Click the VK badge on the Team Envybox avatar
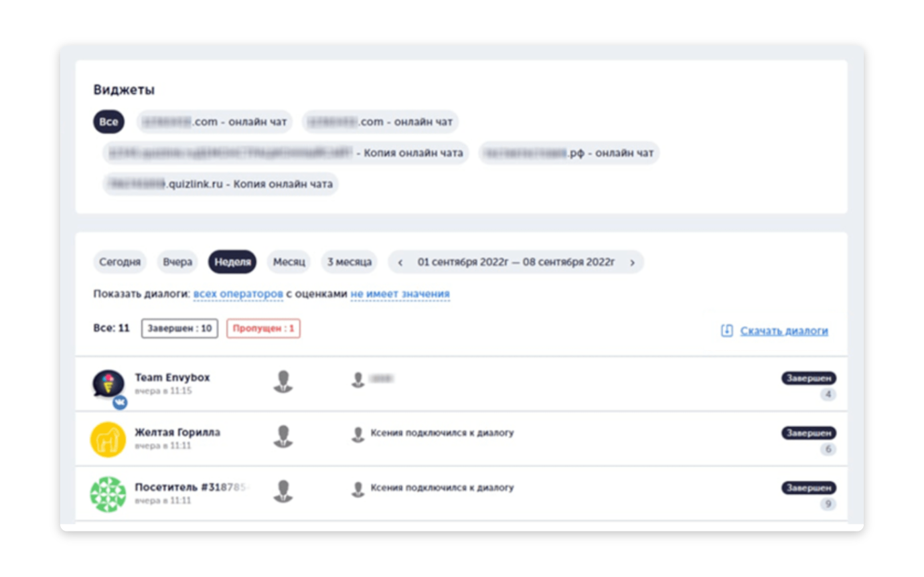This screenshot has height=577, width=924. tap(120, 402)
